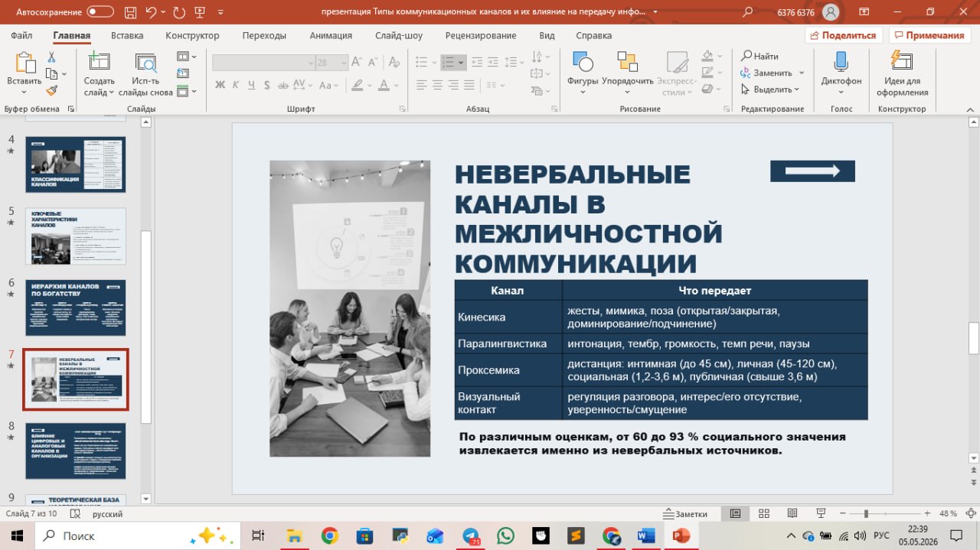Click the Share button

point(844,35)
